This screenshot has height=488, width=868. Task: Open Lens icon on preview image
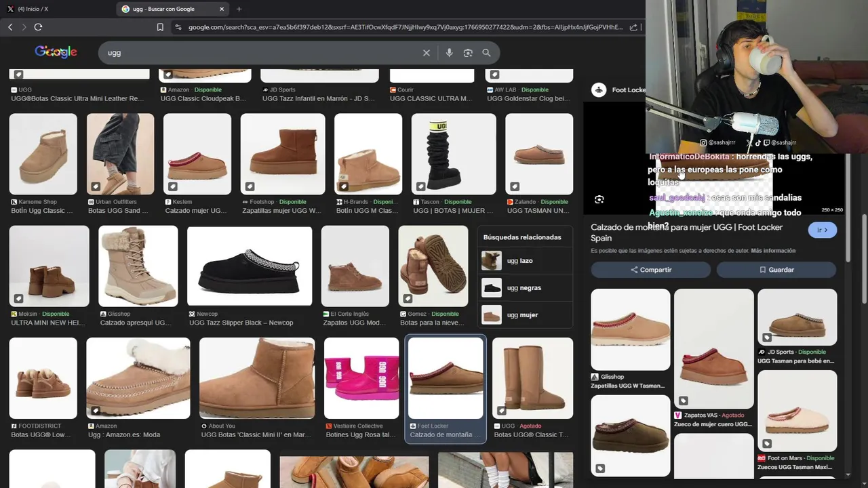tap(599, 199)
